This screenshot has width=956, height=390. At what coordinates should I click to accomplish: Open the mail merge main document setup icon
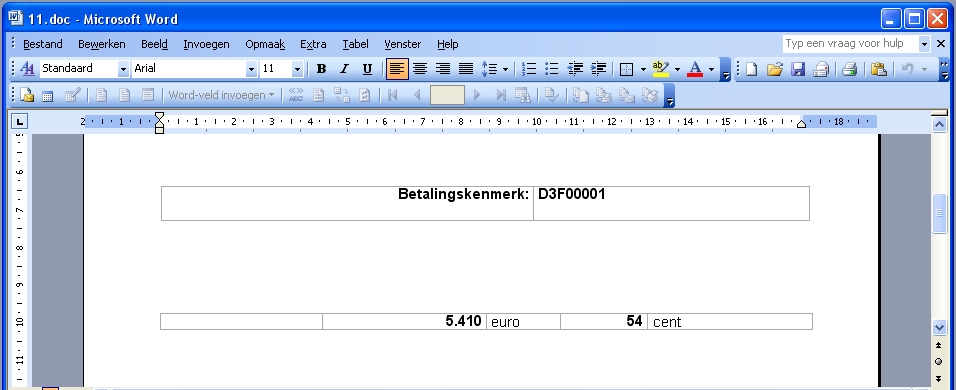(x=27, y=95)
